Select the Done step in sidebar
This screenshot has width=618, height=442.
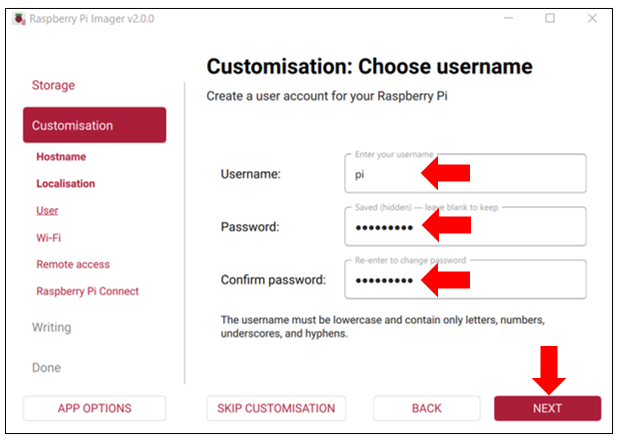click(46, 367)
